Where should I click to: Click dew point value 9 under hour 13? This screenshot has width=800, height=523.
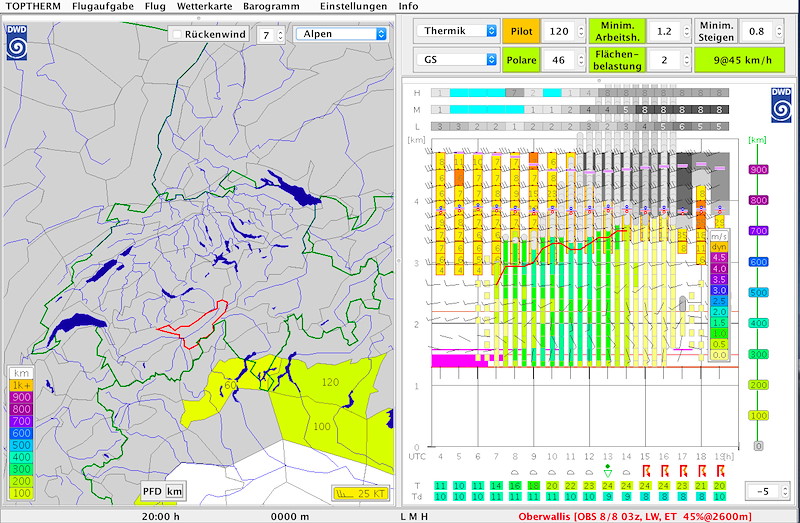point(607,496)
